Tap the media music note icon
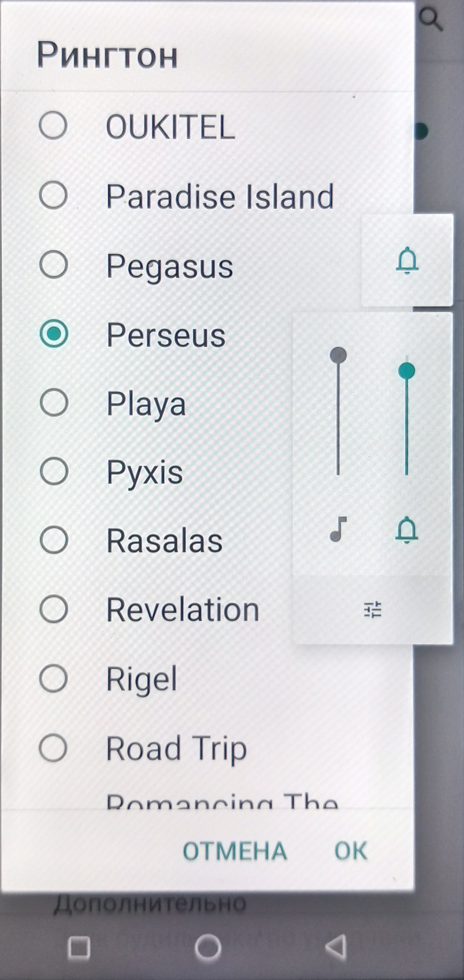The image size is (464, 980). pos(338,529)
